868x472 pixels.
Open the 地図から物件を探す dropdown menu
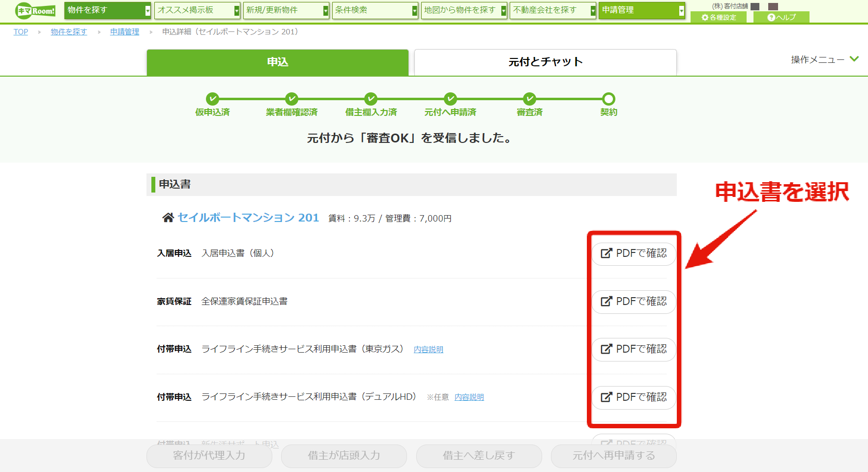pos(464,10)
